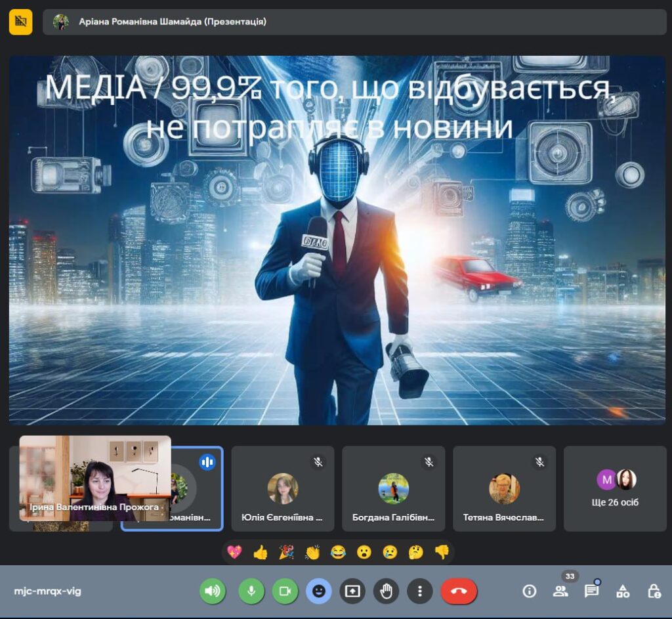This screenshot has width=672, height=619.
Task: Click the present screen button
Action: 352,591
